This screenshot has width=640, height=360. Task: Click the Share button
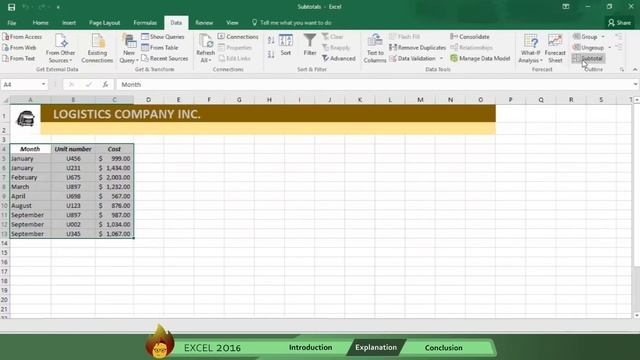pyautogui.click(x=619, y=23)
